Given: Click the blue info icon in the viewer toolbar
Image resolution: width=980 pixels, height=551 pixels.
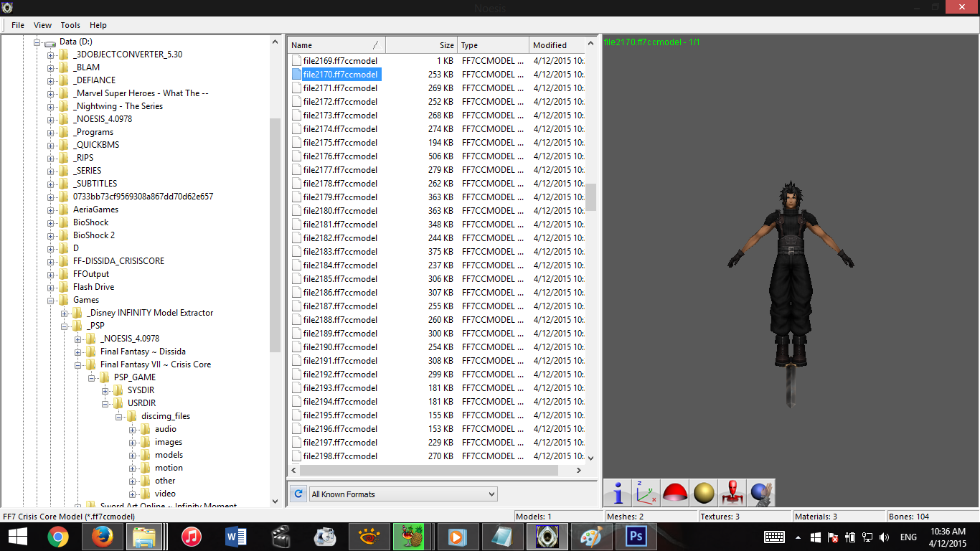Looking at the screenshot, I should click(617, 493).
